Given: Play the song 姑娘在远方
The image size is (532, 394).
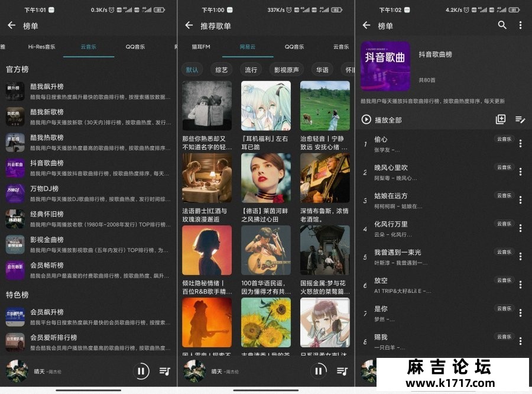Looking at the screenshot, I should [x=443, y=200].
